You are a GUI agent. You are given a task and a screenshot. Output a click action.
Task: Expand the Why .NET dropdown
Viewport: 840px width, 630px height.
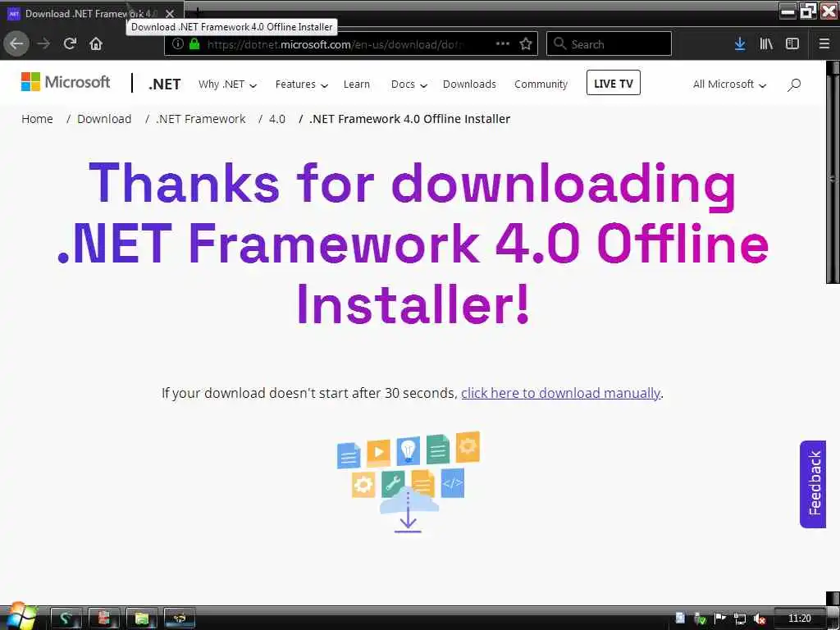[228, 84]
